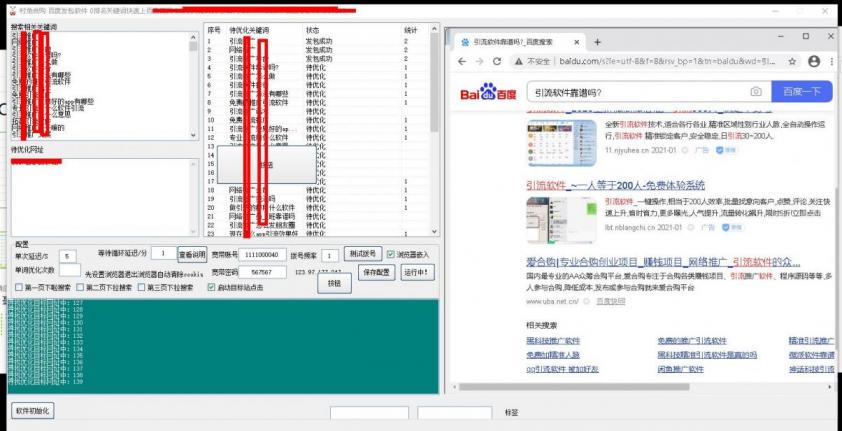Click the Baidu logo
Image resolution: width=842 pixels, height=431 pixels.
488,92
